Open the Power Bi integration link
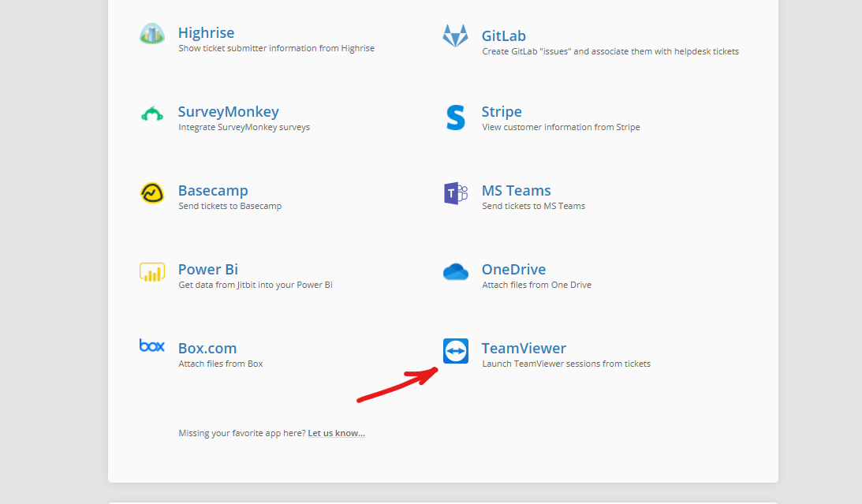 point(207,269)
